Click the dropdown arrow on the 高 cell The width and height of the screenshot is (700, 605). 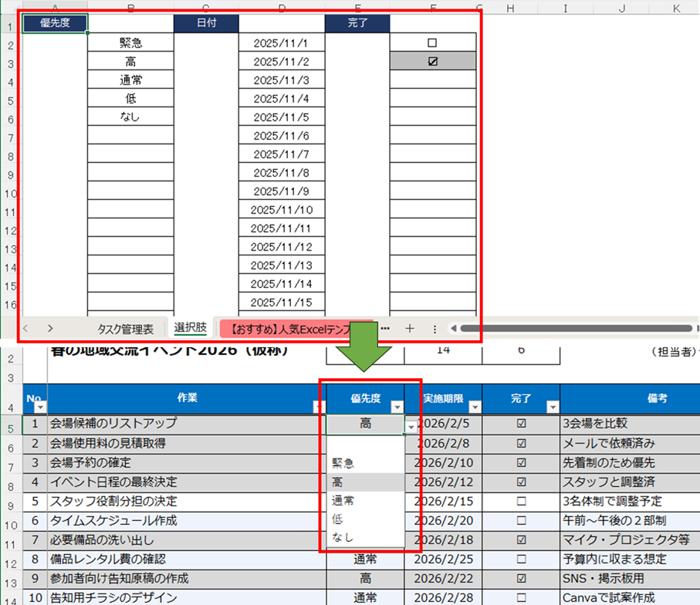(x=410, y=425)
